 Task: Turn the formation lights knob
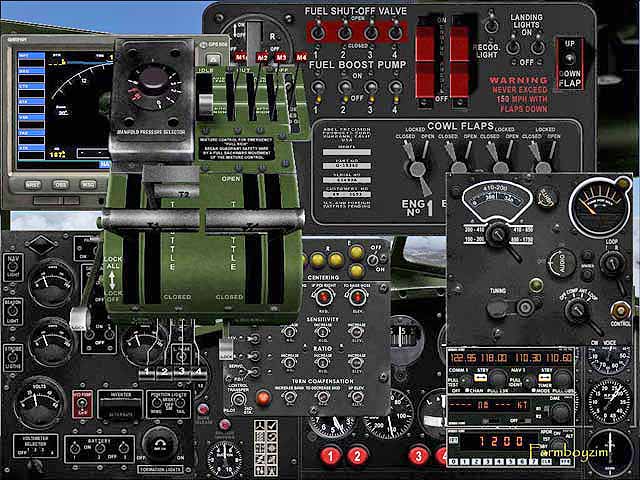160,445
